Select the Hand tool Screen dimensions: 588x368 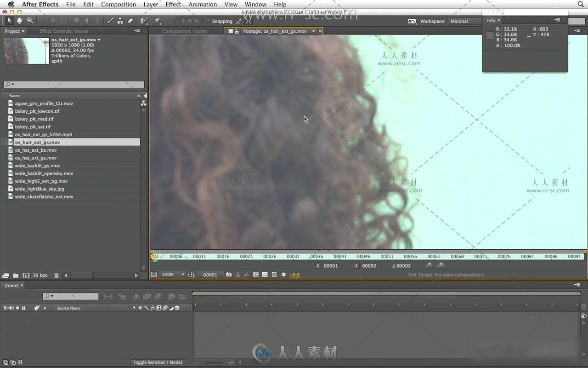(20, 21)
